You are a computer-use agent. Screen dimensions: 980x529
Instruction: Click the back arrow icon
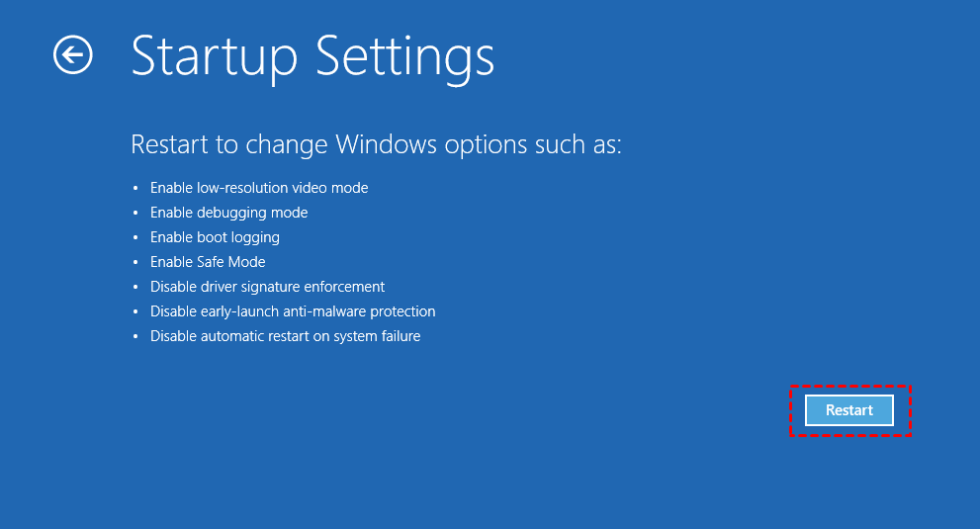72,55
